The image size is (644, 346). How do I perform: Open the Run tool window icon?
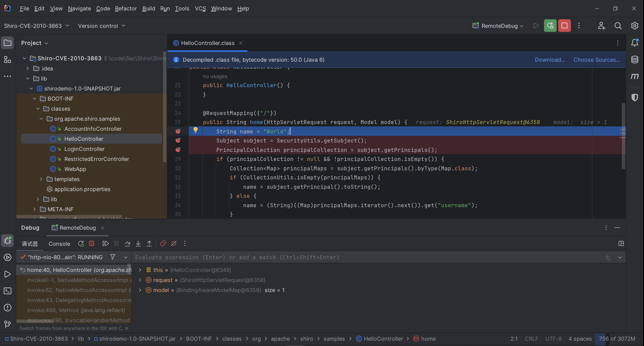tap(7, 274)
